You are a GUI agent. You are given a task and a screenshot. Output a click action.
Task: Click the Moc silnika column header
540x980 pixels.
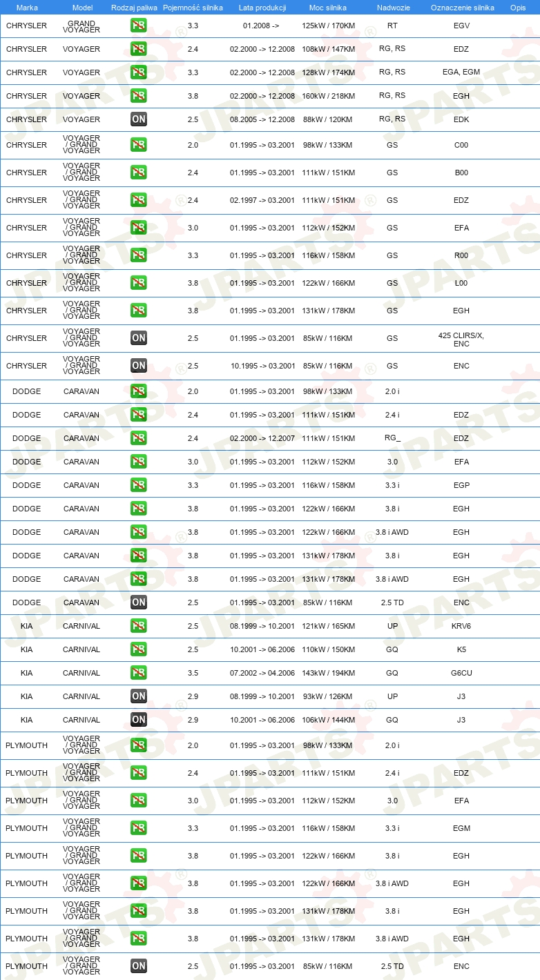[x=328, y=8]
